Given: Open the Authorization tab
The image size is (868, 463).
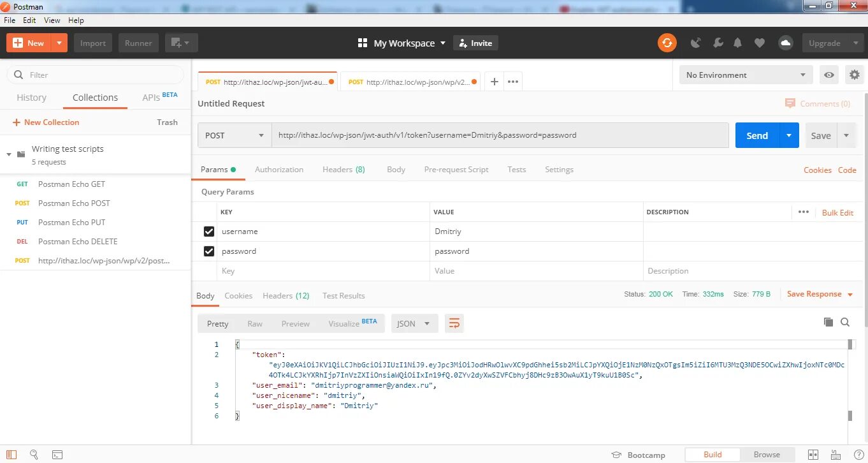Looking at the screenshot, I should pyautogui.click(x=279, y=170).
